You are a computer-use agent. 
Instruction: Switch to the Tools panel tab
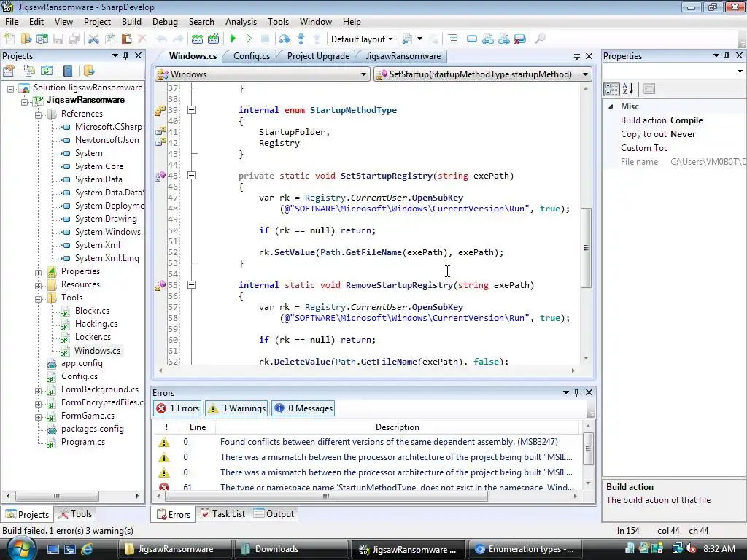tap(75, 514)
